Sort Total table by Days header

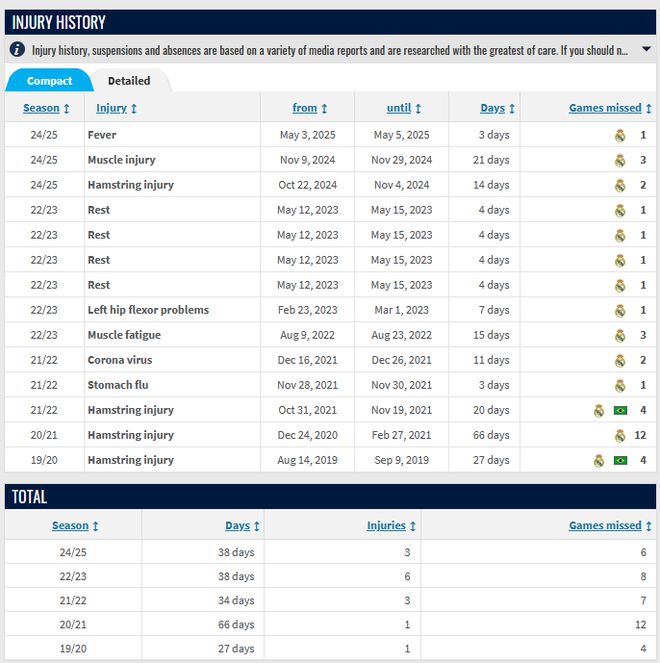242,526
